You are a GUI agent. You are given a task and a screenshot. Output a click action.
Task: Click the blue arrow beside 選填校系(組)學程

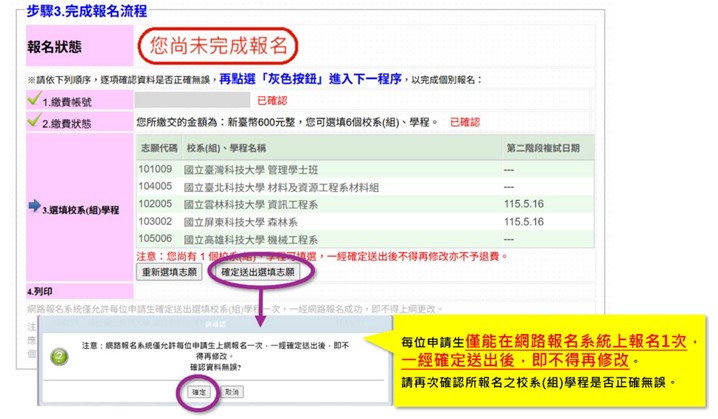[34, 207]
